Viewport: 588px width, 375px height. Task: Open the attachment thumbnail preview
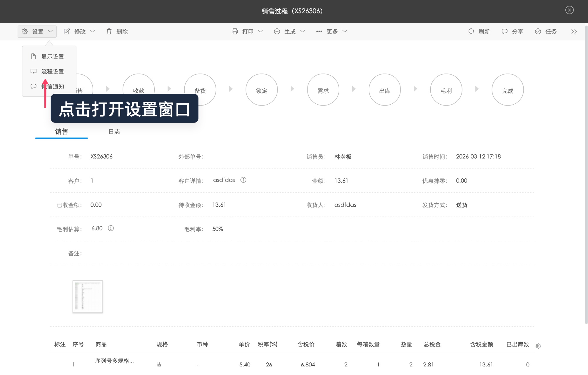pyautogui.click(x=87, y=296)
